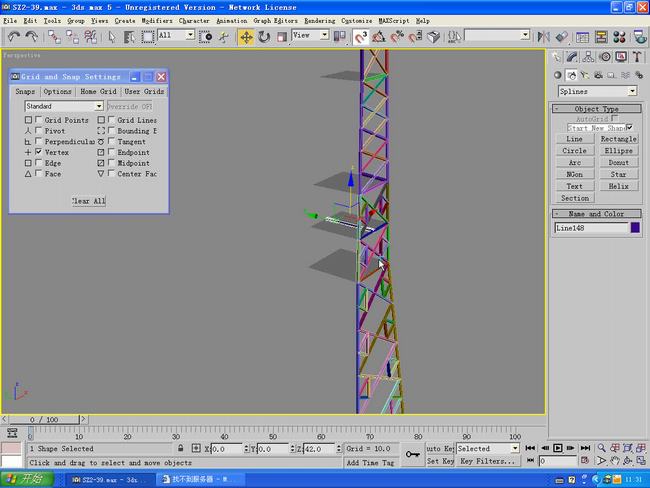Click the Line148 object name field

coord(592,228)
